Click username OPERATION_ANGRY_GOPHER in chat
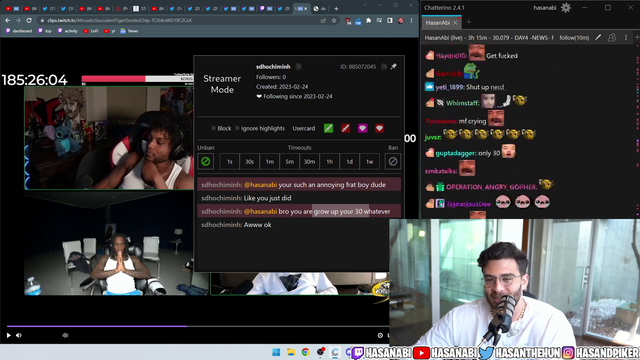640x360 pixels. [491, 187]
